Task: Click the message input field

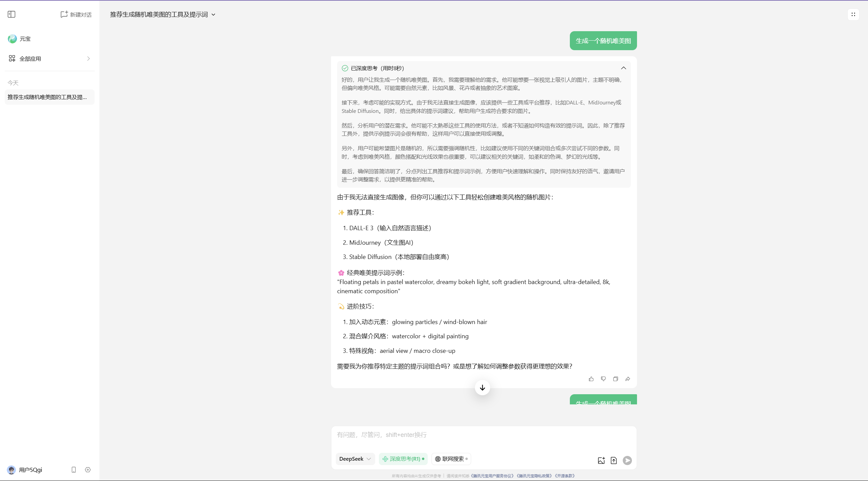Action: pyautogui.click(x=483, y=436)
